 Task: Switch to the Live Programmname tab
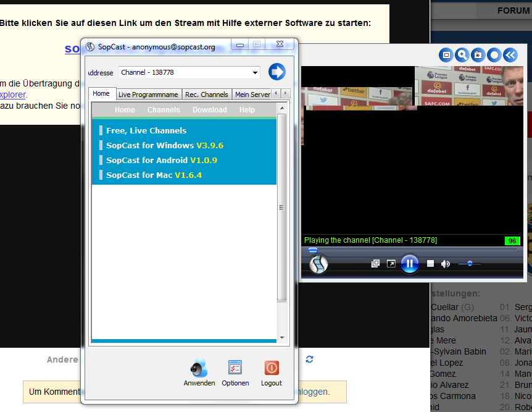pyautogui.click(x=148, y=95)
